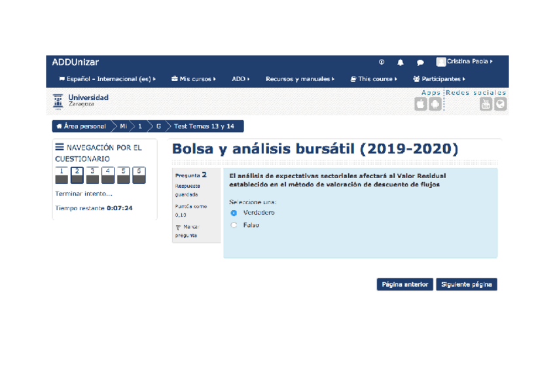
Task: Open the messages speech bubble icon
Action: point(420,63)
